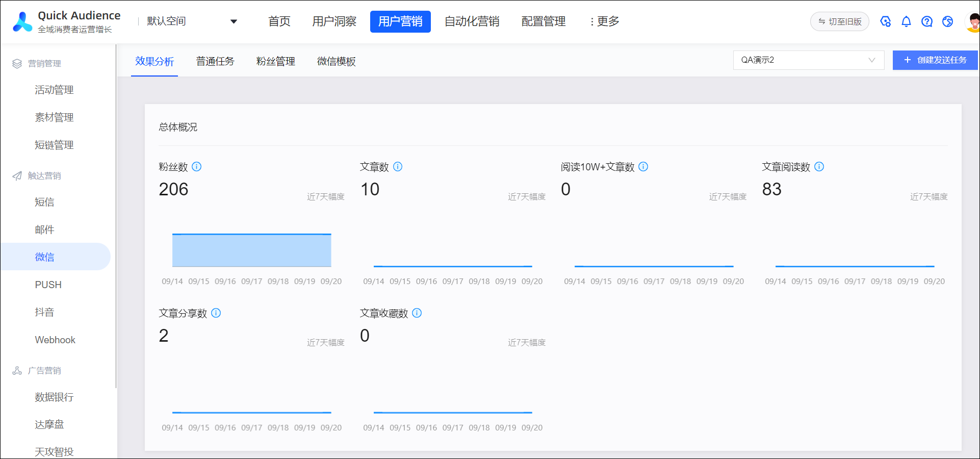This screenshot has height=459, width=980.
Task: Open 短信 in the sidebar
Action: pos(44,202)
